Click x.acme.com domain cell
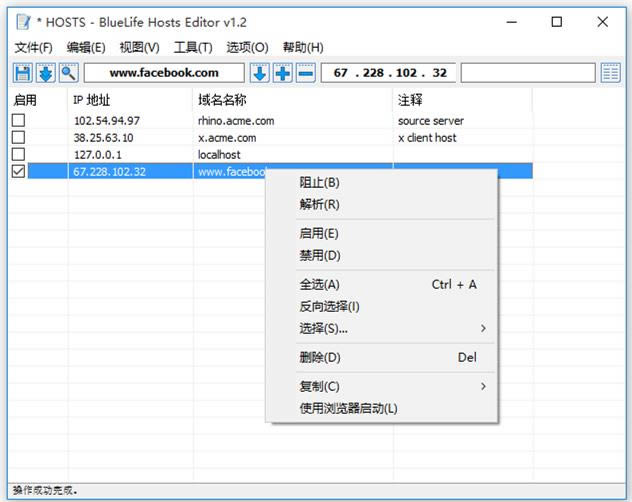The width and height of the screenshot is (632, 502). coord(227,137)
